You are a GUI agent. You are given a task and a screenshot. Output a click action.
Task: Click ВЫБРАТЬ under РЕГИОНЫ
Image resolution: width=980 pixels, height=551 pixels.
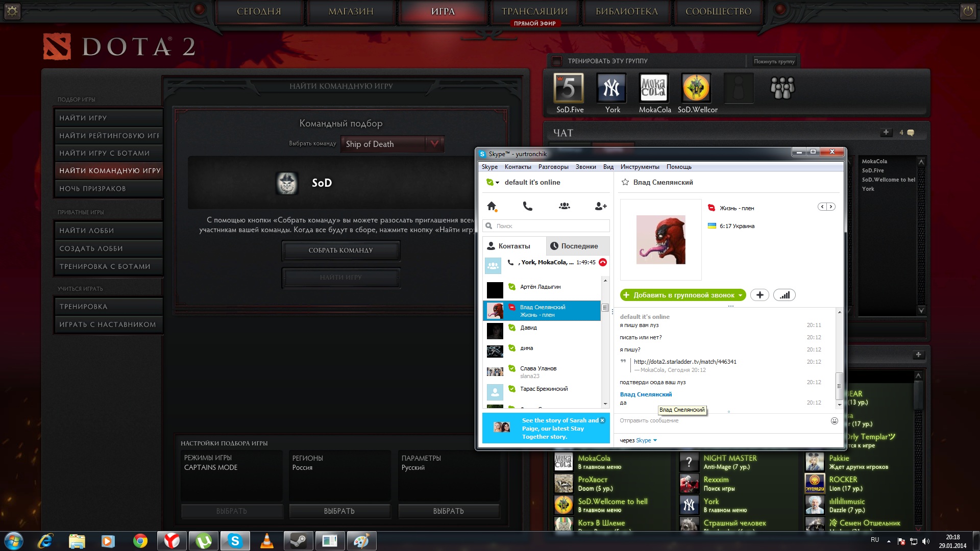pyautogui.click(x=339, y=511)
